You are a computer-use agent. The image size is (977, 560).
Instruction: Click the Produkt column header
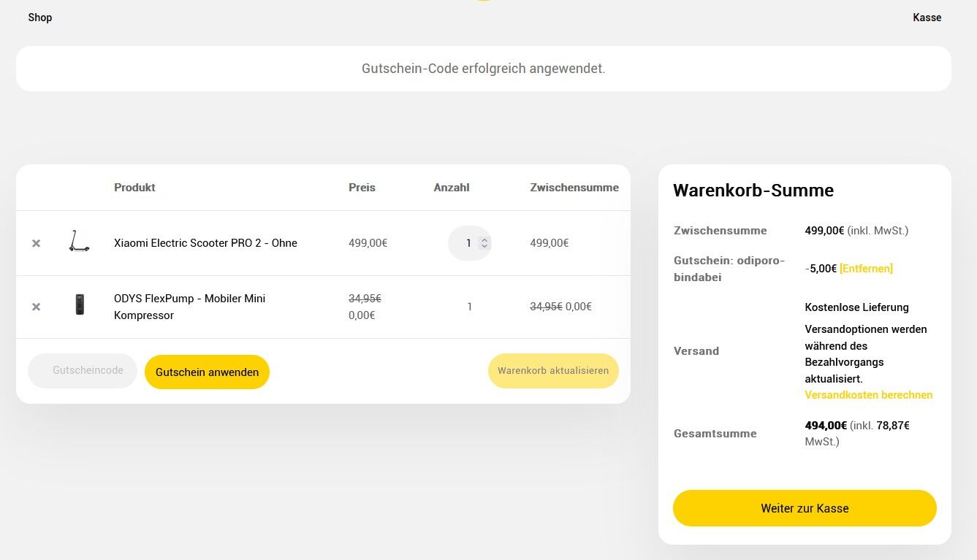pyautogui.click(x=134, y=188)
